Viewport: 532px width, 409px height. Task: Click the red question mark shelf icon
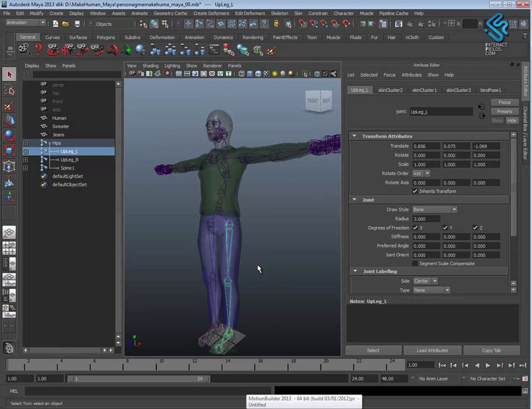point(38,50)
